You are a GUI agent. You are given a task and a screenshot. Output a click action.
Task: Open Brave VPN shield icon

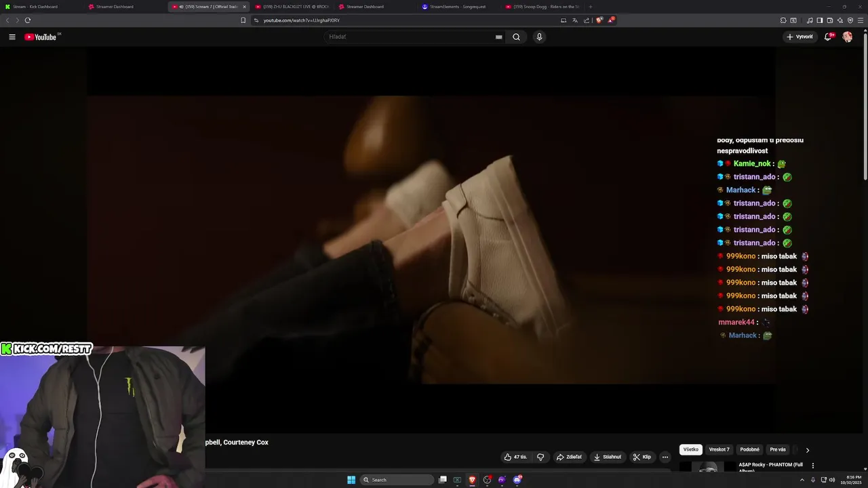click(x=850, y=20)
